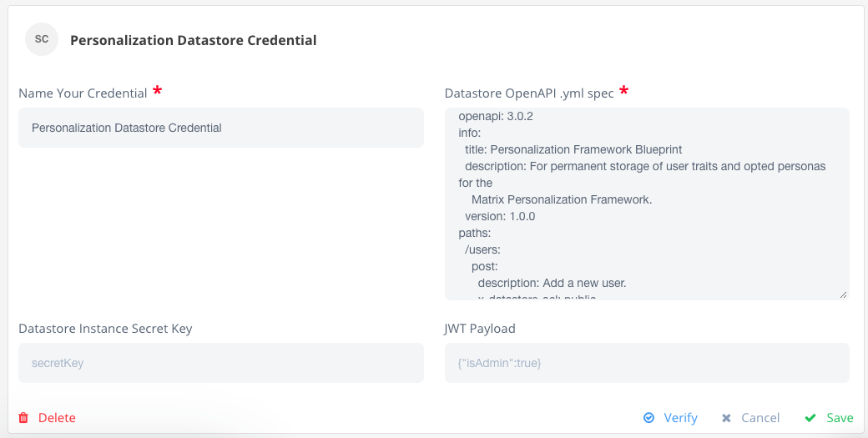This screenshot has width=868, height=438.
Task: Click the blue Verify checkmark circle icon
Action: [x=648, y=417]
